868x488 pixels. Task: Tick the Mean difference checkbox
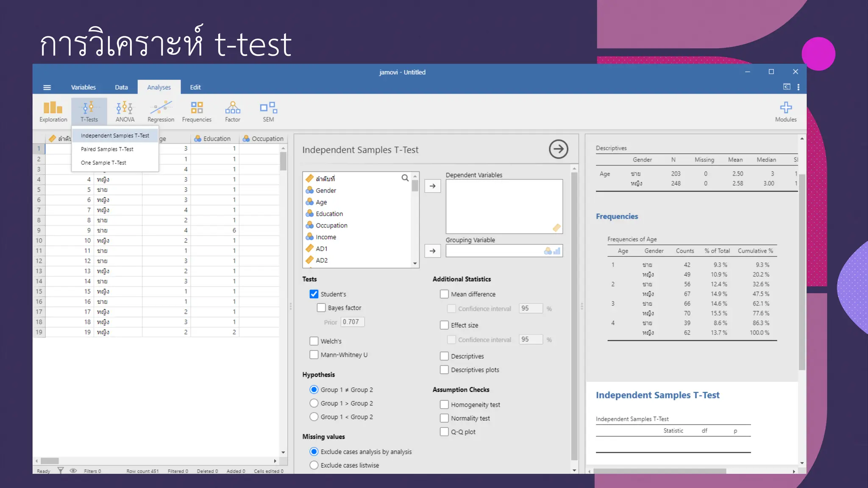click(x=444, y=294)
